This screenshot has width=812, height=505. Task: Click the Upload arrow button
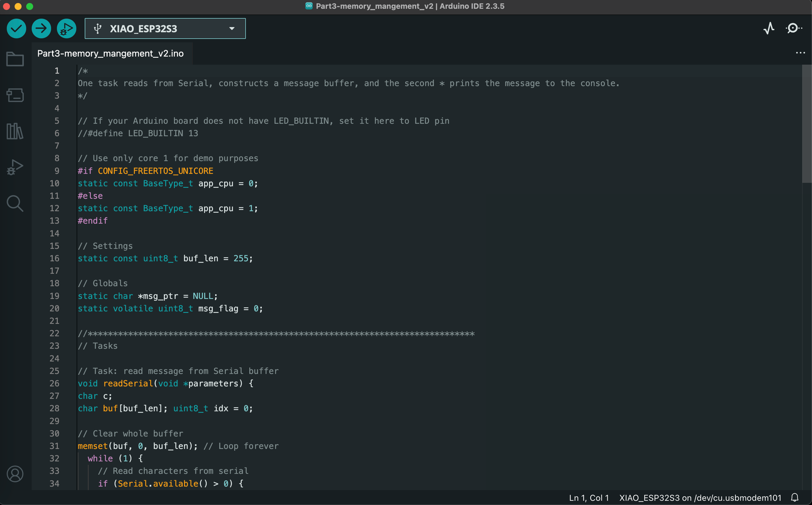41,29
